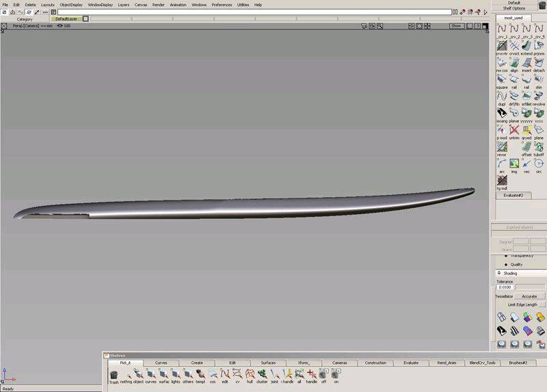
Task: Toggle the 'on' button in Pick shelf
Action: pyautogui.click(x=336, y=374)
